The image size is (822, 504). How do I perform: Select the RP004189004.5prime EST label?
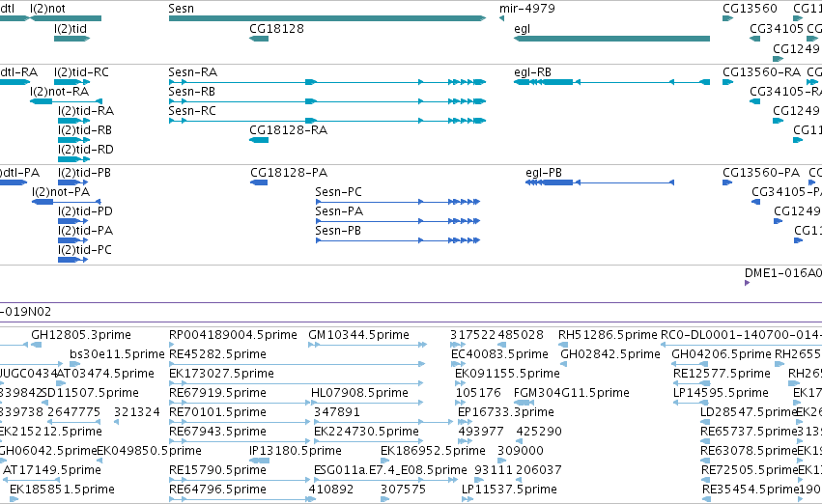pos(233,335)
